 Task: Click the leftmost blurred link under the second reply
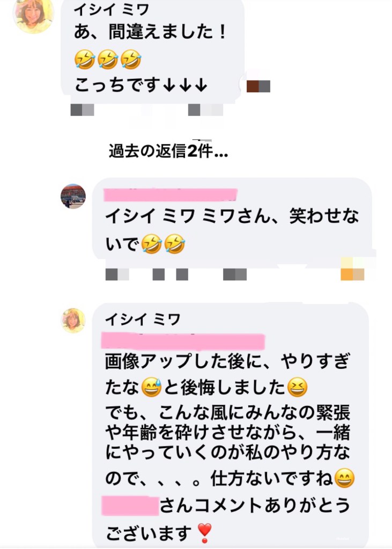click(117, 274)
